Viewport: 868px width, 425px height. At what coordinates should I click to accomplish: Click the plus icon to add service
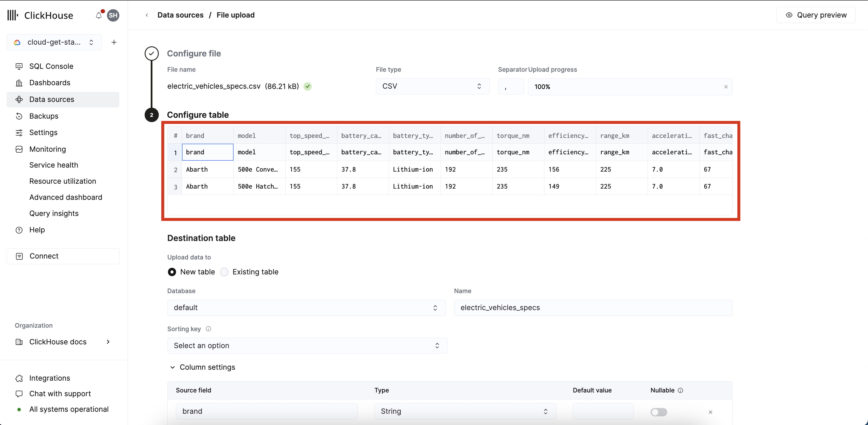(x=114, y=42)
